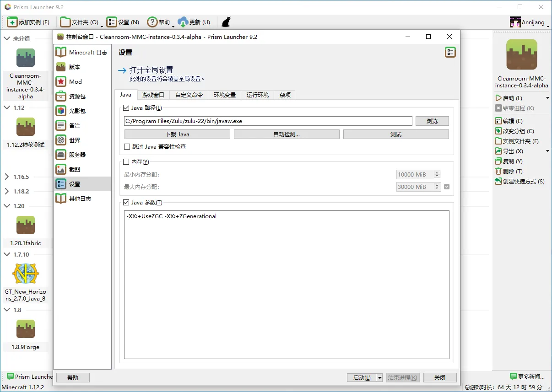552x392 pixels.
Task: Click the 更新 (U) toolbar button
Action: 194,22
